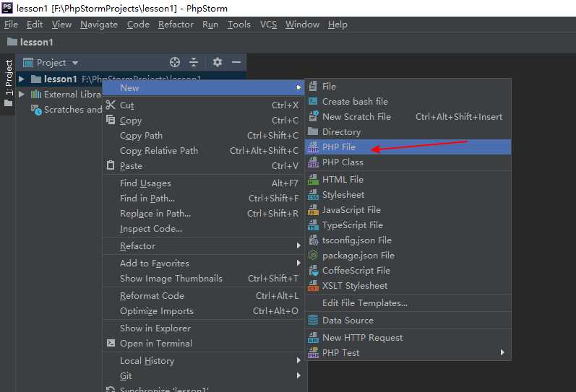This screenshot has height=392, width=576.
Task: Click the lesson1 breadcrumb in navigation bar
Action: pyautogui.click(x=30, y=42)
